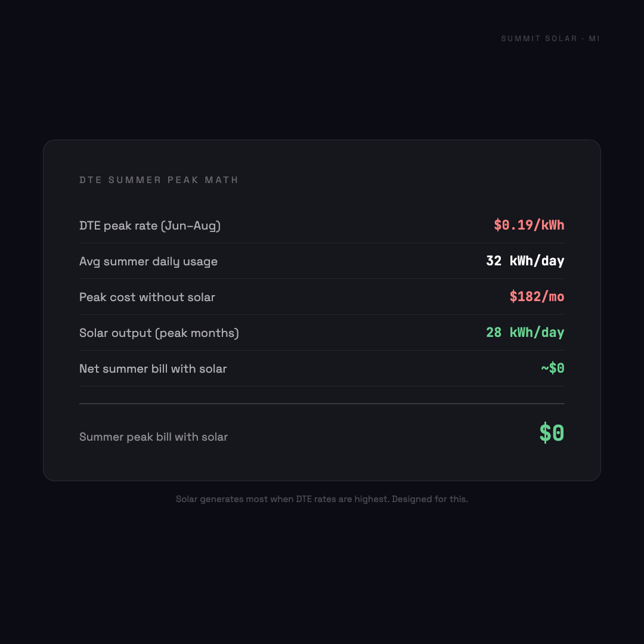Select the Net summer bill with solar label
Image resolution: width=644 pixels, height=644 pixels.
pyautogui.click(x=153, y=369)
